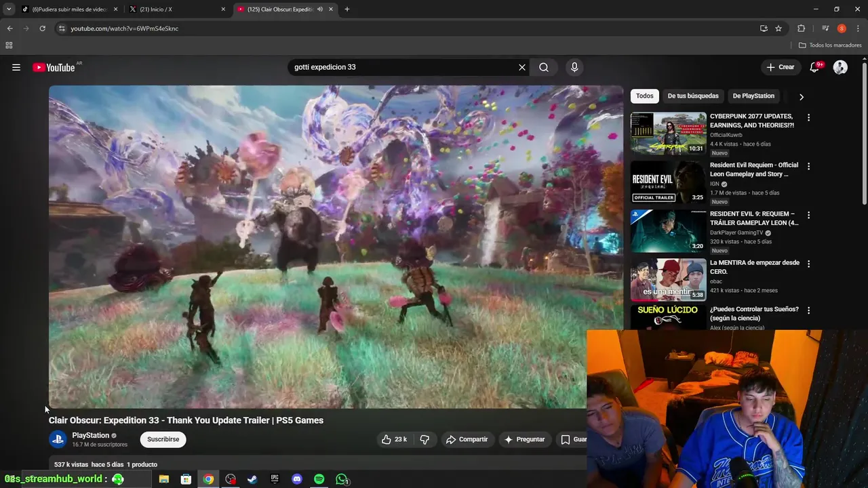Click the magnifier search button

[x=544, y=67]
